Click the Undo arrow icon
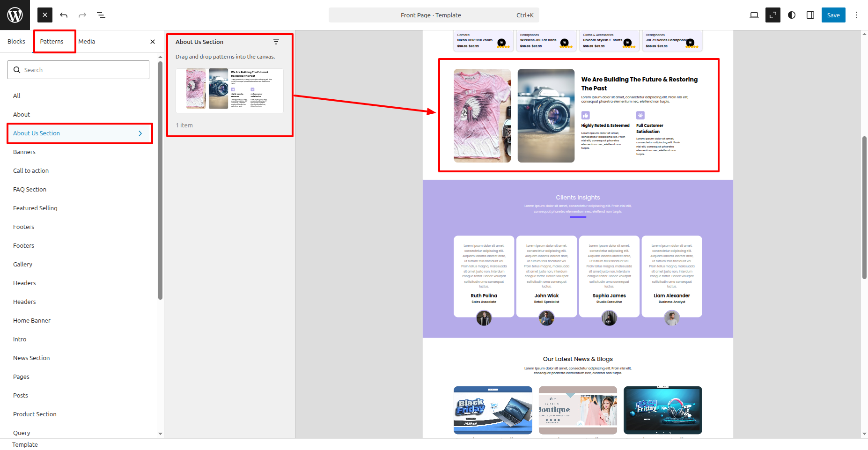This screenshot has width=868, height=450. [64, 15]
